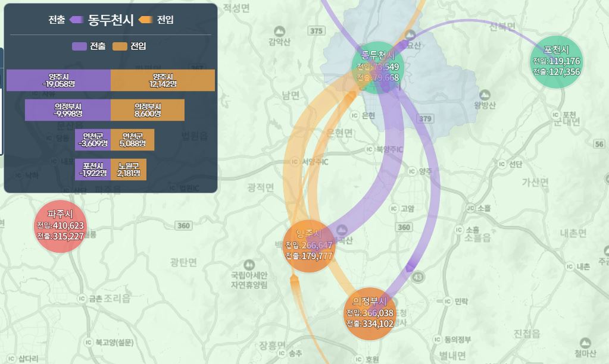Click the route 379 road marker
This screenshot has width=609, height=364.
[425, 119]
